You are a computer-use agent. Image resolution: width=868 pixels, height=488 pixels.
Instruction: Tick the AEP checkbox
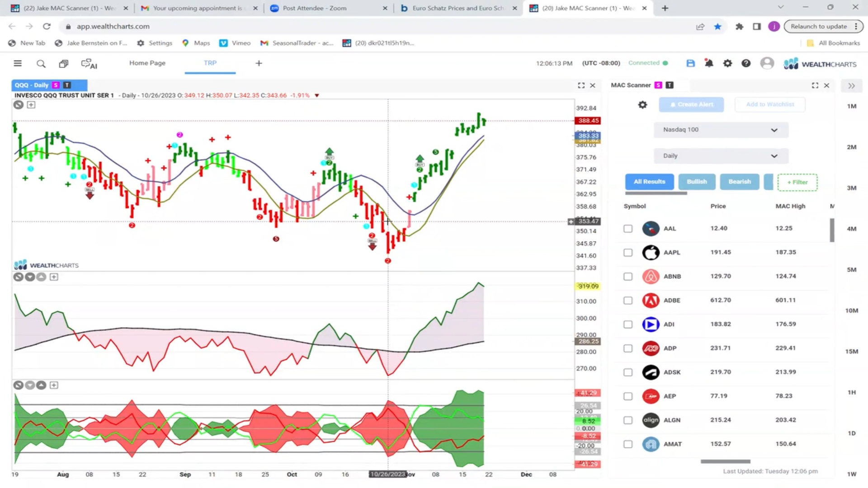628,396
